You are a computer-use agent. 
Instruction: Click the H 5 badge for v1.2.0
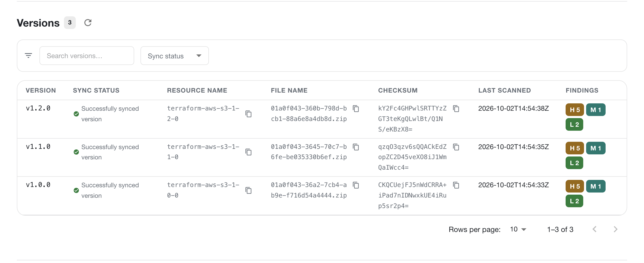point(575,110)
